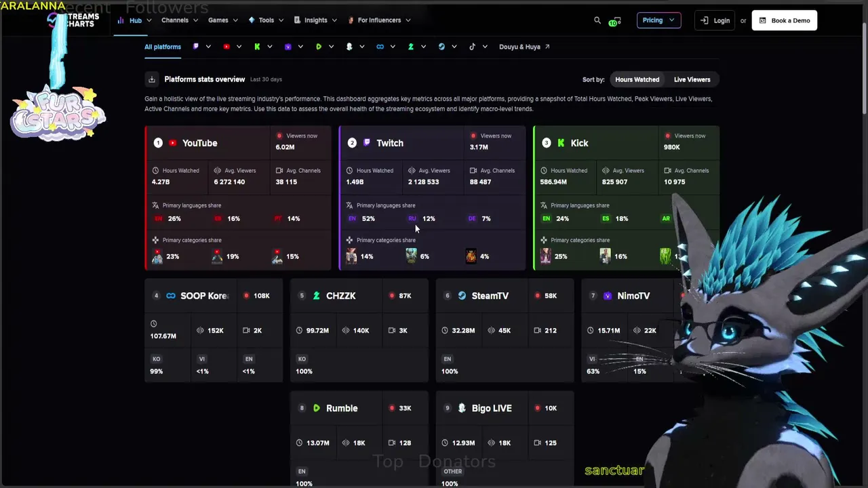This screenshot has height=488, width=868.
Task: Open the compare icon with the 10 badge
Action: pos(615,21)
